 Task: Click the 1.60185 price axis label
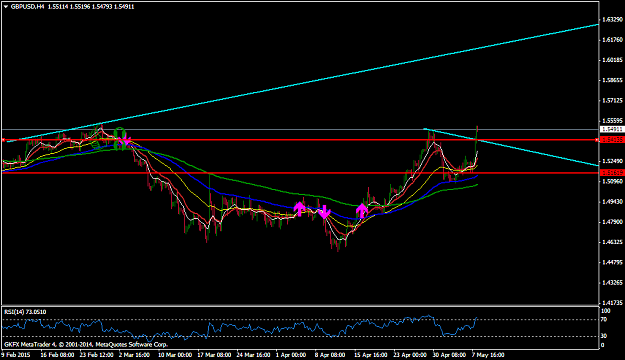[612, 60]
